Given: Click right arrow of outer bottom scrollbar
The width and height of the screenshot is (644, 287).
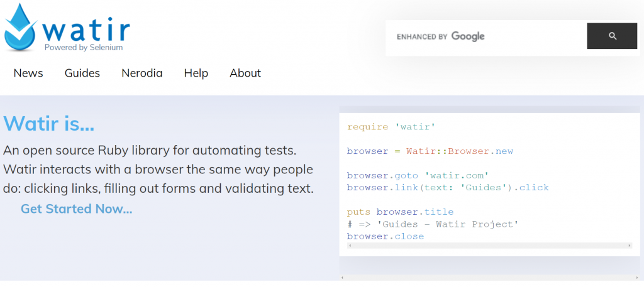Looking at the screenshot, I should point(637,278).
